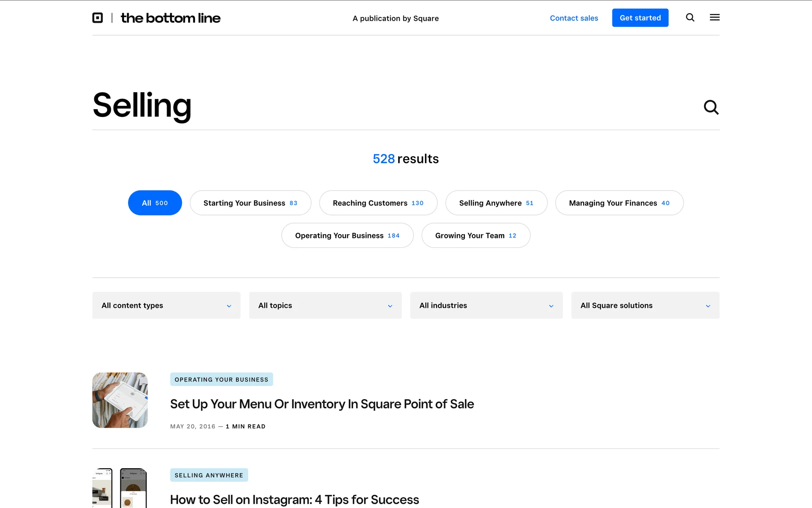Expand the All industries dropdown
This screenshot has height=508, width=812.
[x=486, y=305]
